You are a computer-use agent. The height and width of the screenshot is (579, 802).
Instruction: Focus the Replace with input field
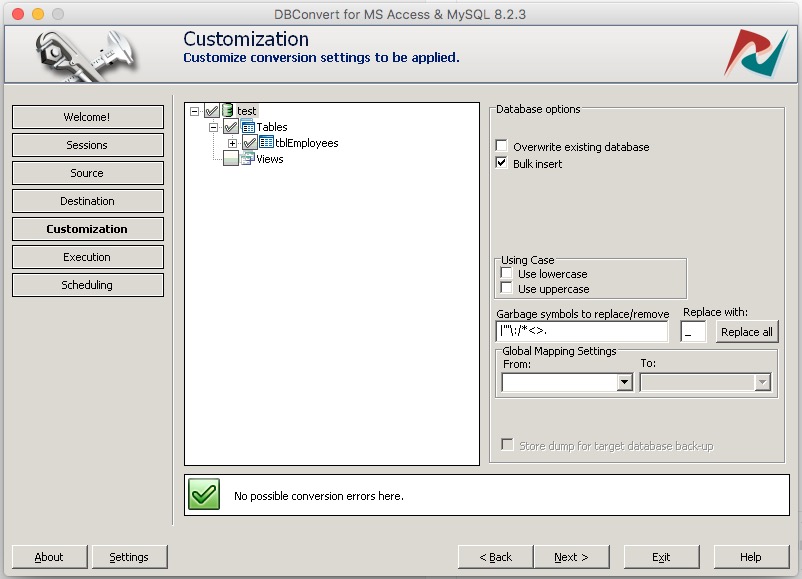coord(693,331)
